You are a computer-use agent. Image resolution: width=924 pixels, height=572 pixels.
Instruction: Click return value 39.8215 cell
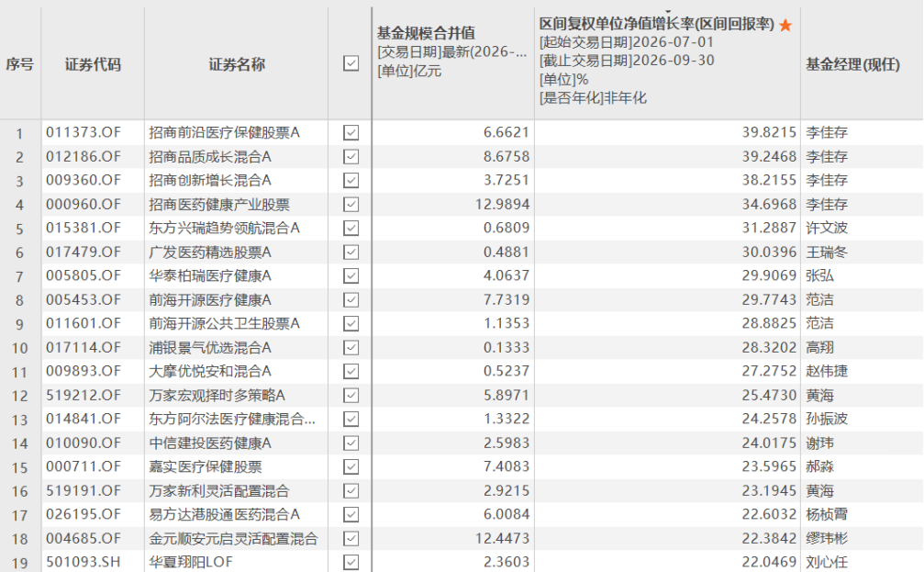769,133
